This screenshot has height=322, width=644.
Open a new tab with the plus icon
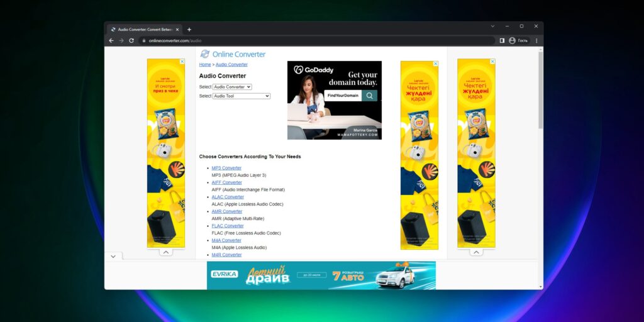point(189,30)
